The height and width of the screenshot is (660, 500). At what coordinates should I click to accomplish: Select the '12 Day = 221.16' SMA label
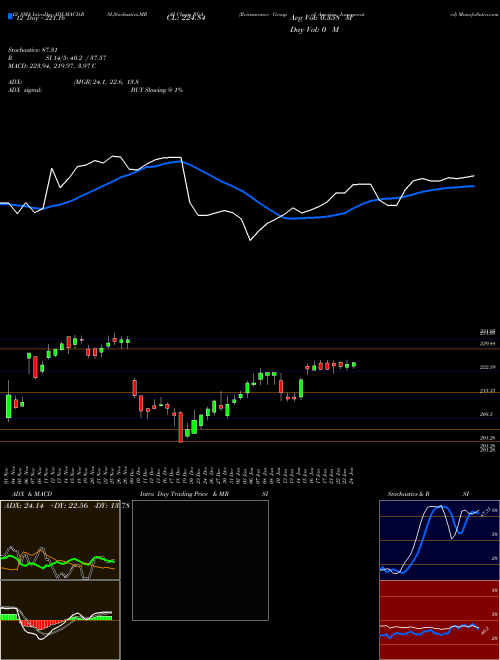(39, 18)
